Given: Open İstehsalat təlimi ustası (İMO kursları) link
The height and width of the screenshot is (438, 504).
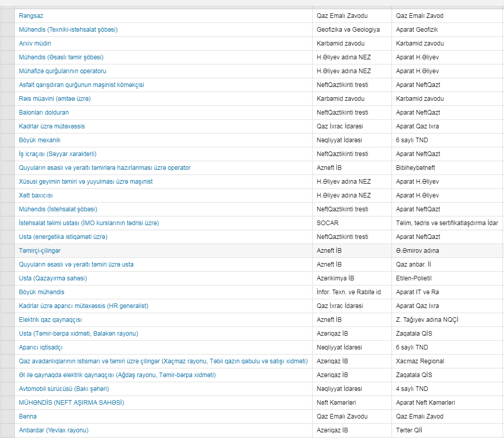Looking at the screenshot, I should point(89,223).
